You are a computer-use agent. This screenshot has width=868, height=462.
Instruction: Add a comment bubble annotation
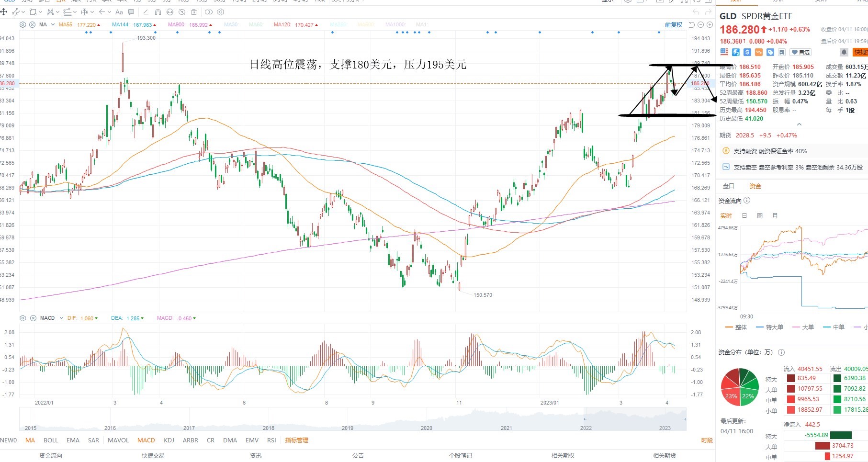coord(131,11)
